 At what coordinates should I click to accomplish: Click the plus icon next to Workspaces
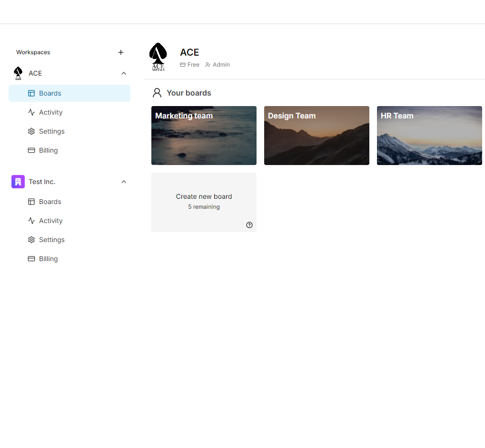coord(121,52)
